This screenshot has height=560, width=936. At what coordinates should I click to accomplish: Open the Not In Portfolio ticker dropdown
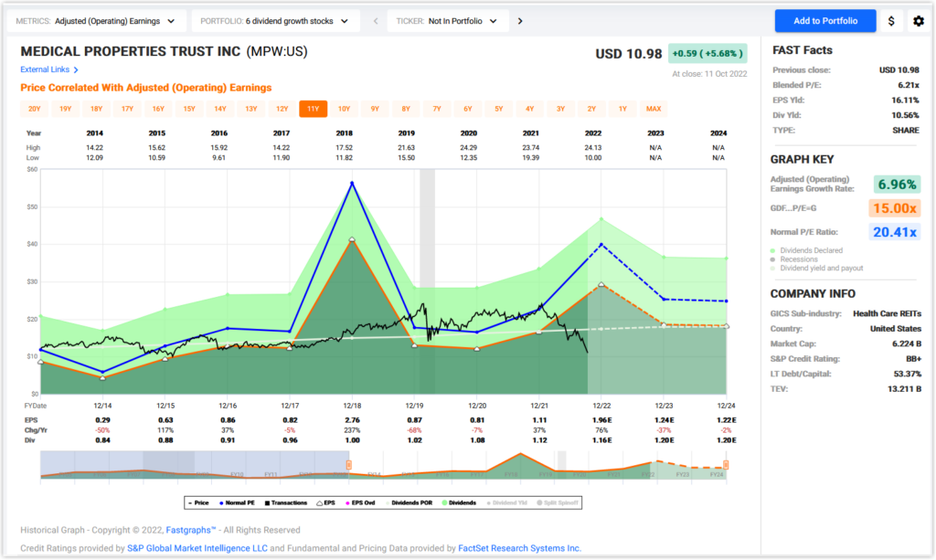click(447, 20)
